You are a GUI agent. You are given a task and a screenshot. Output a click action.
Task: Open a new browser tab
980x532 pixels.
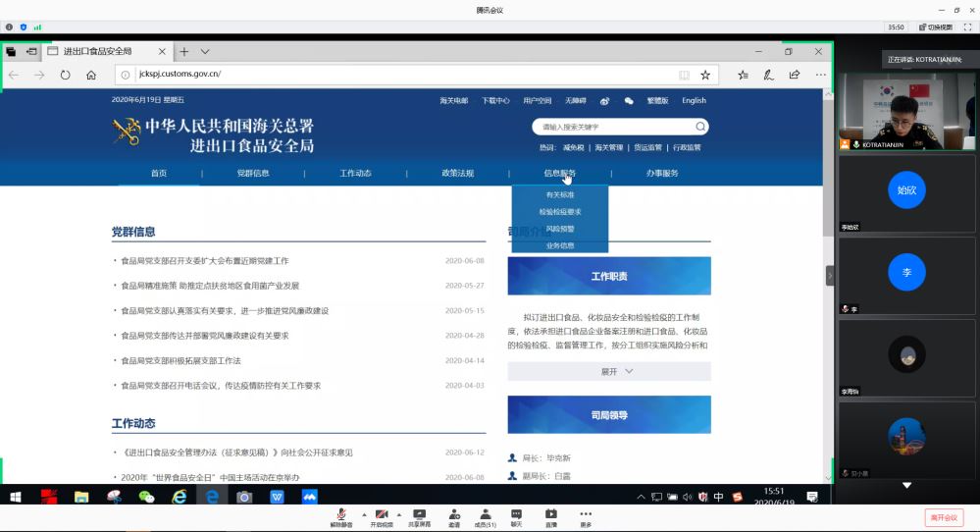click(183, 51)
